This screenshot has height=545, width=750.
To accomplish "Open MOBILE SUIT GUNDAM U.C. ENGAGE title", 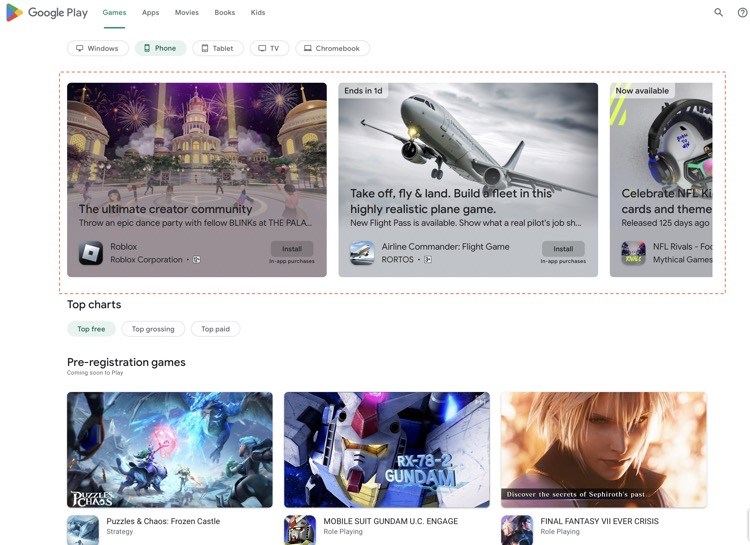I will (x=391, y=521).
